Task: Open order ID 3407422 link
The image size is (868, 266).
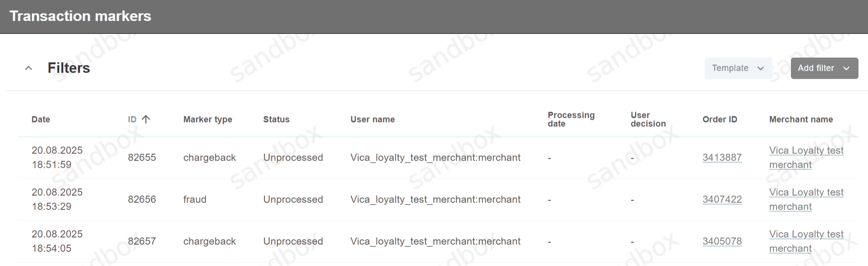Action: click(x=721, y=199)
